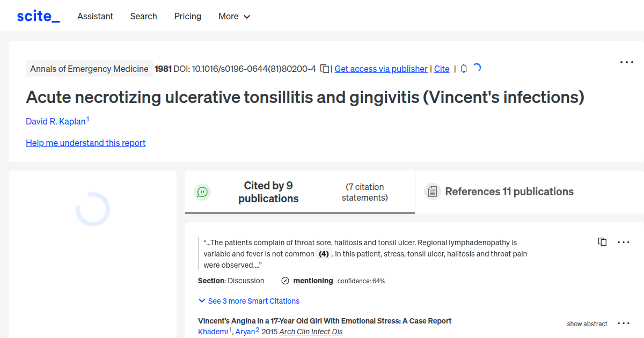Screen dimensions: 644x338
Task: Open the ellipsis menu beside the Khademi paper
Action: [623, 323]
